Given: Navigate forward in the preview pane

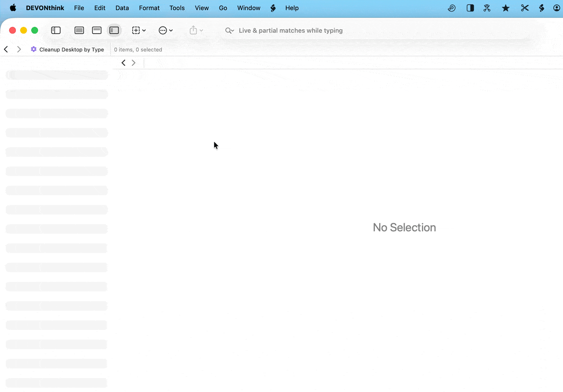Looking at the screenshot, I should click(134, 63).
